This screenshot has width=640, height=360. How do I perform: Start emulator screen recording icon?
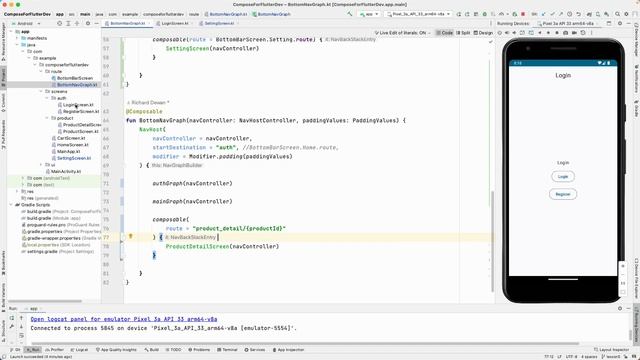[x=574, y=33]
